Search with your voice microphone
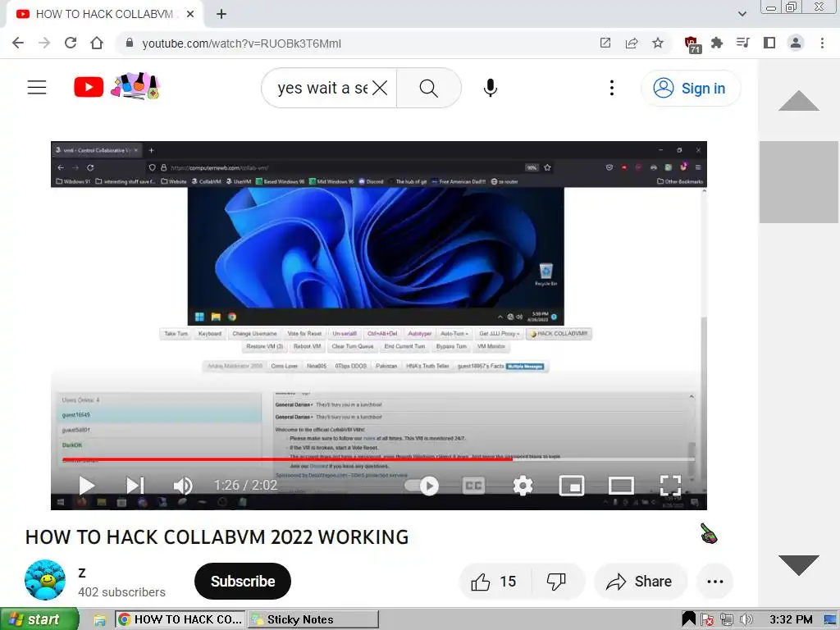This screenshot has width=840, height=630. pyautogui.click(x=491, y=88)
